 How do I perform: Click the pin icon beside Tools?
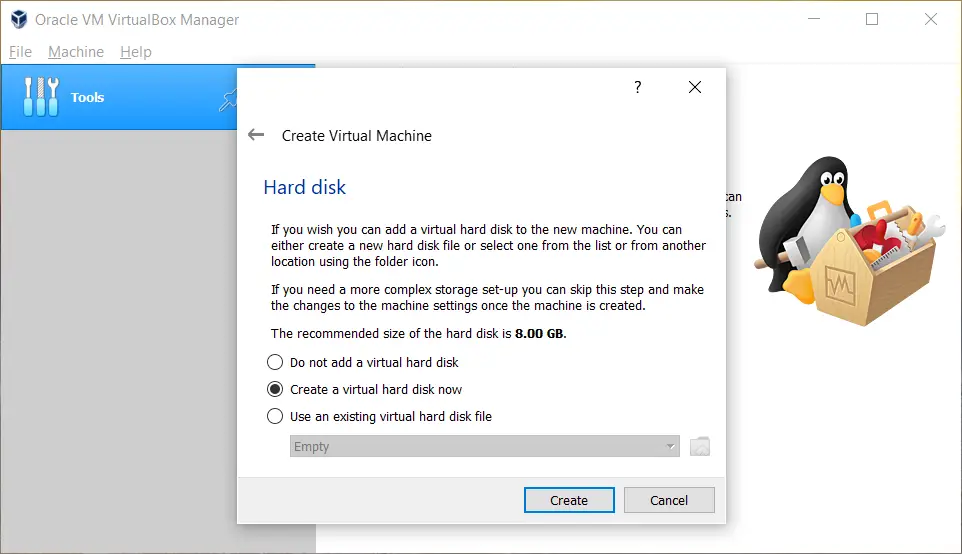(x=228, y=101)
